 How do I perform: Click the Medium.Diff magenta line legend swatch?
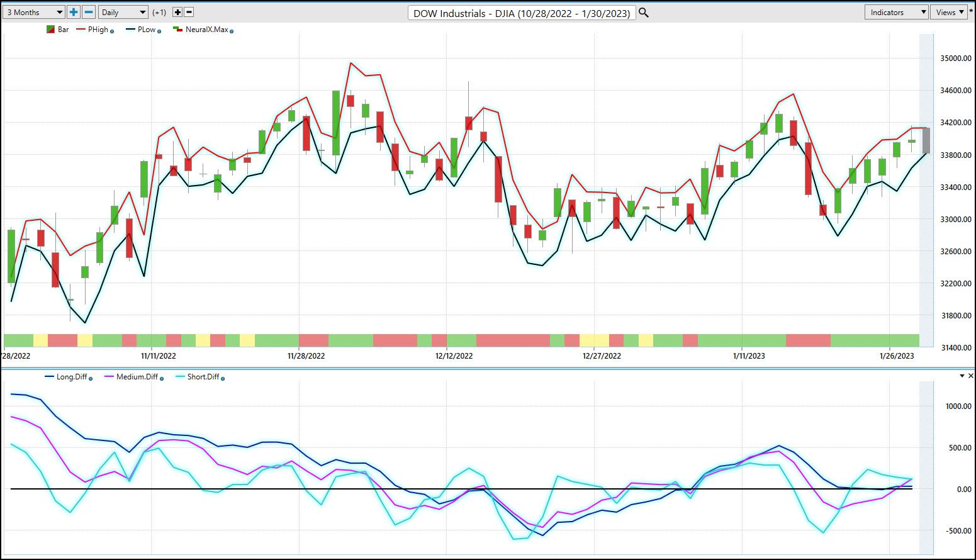pos(109,377)
